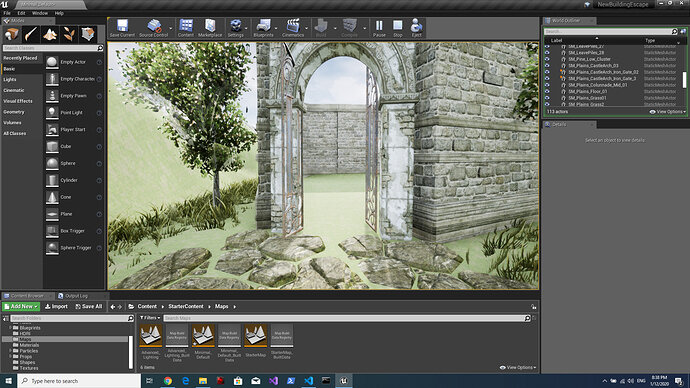Pause the simulation with the Pause button
Image resolution: width=690 pixels, height=388 pixels.
379,28
